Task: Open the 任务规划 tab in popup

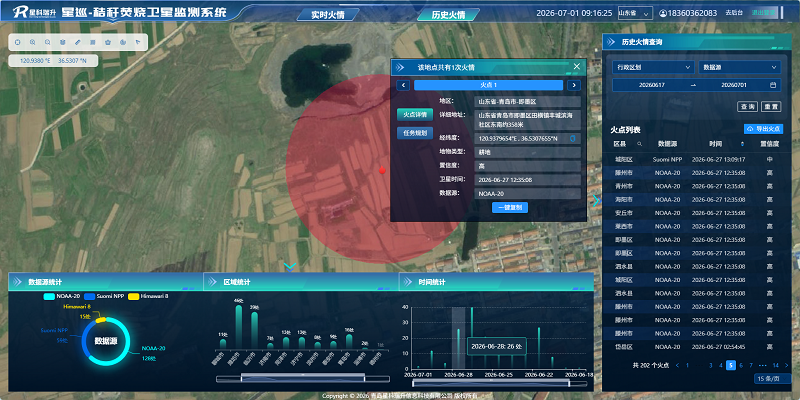Action: point(415,133)
